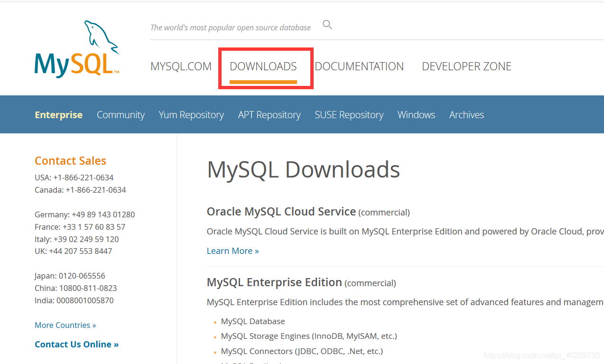604x364 pixels.
Task: Click MySQL Enterprise Edition heading
Action: [x=274, y=282]
